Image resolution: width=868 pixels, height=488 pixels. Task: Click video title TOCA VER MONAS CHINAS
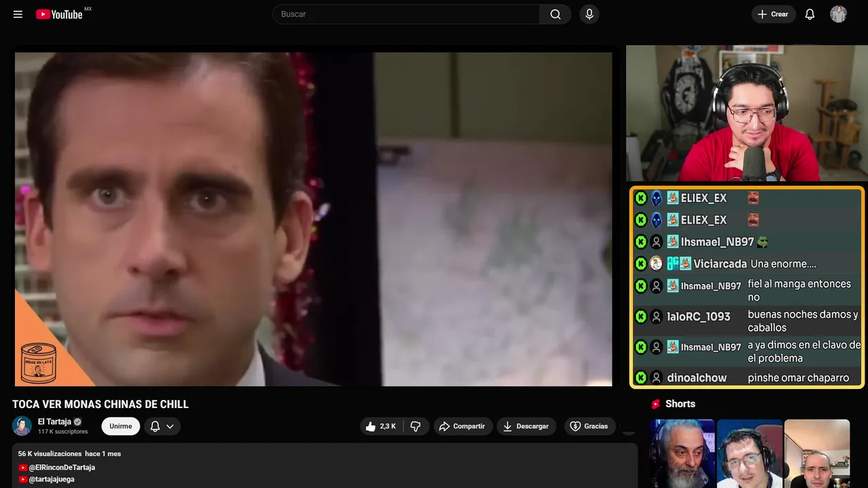tap(100, 404)
